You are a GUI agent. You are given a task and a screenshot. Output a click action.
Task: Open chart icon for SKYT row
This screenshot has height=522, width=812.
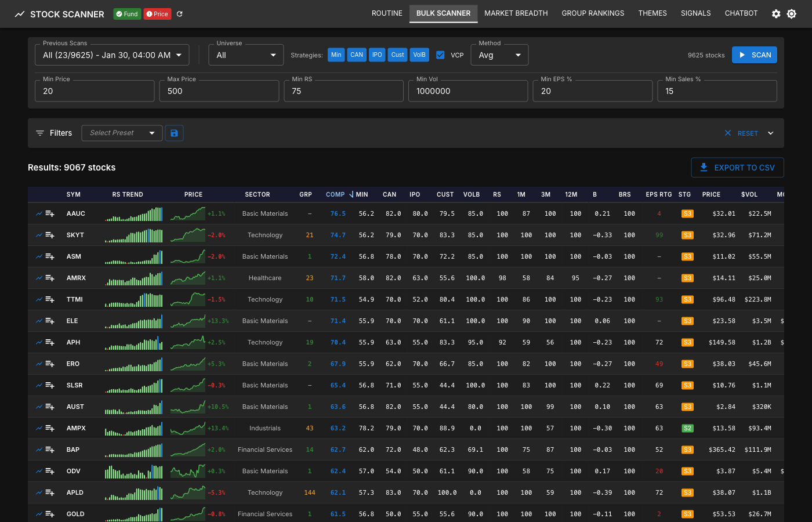tap(39, 235)
